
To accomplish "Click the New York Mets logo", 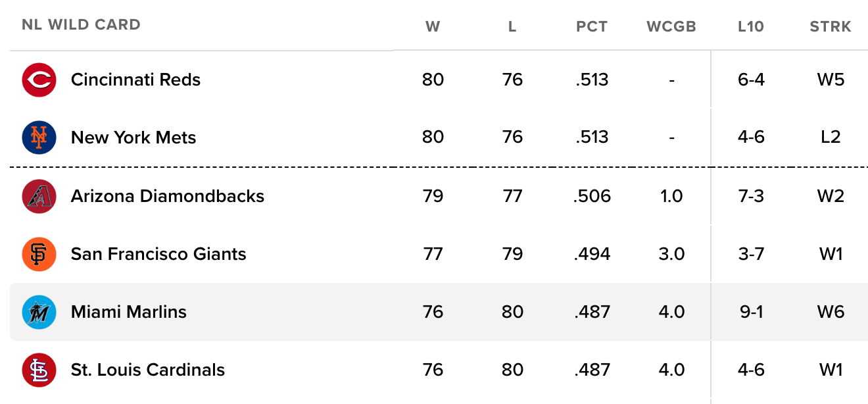I will pyautogui.click(x=39, y=138).
